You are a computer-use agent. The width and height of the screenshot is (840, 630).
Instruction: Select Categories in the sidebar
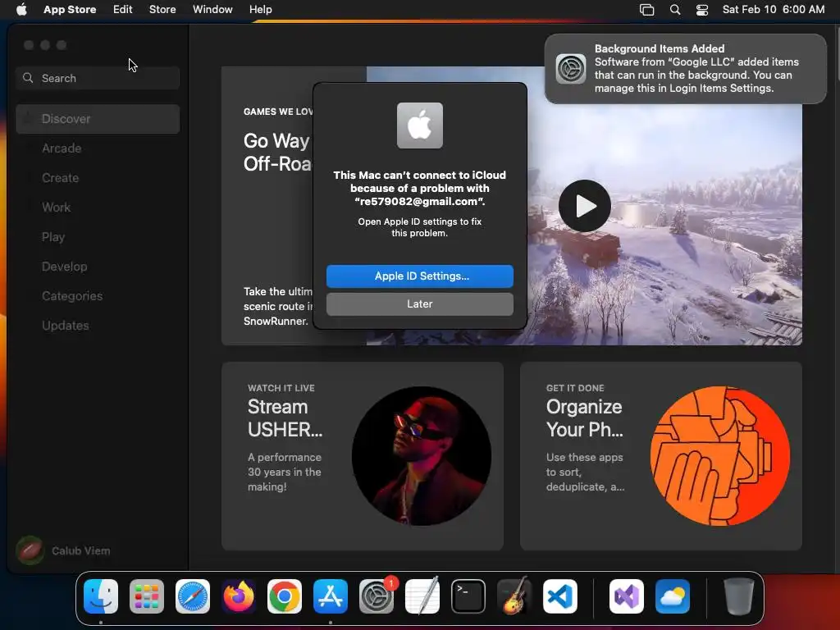(98, 295)
